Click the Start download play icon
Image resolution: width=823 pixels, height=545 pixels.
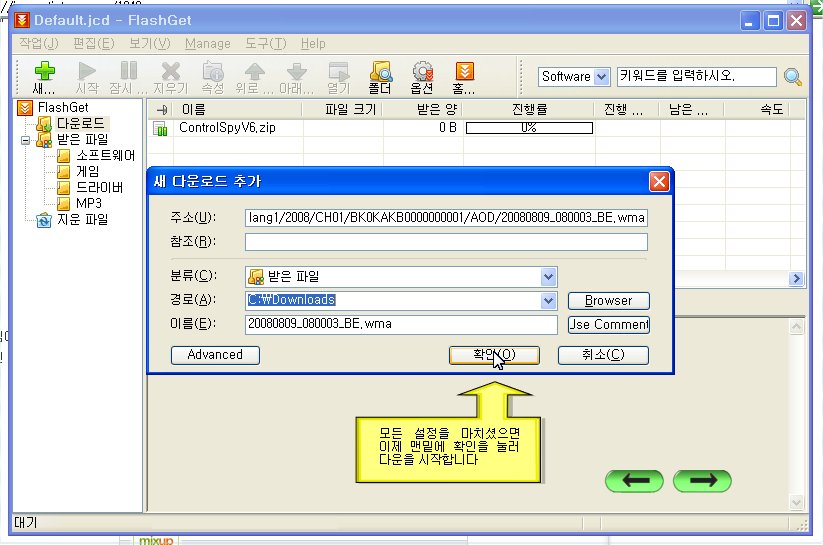point(87,72)
